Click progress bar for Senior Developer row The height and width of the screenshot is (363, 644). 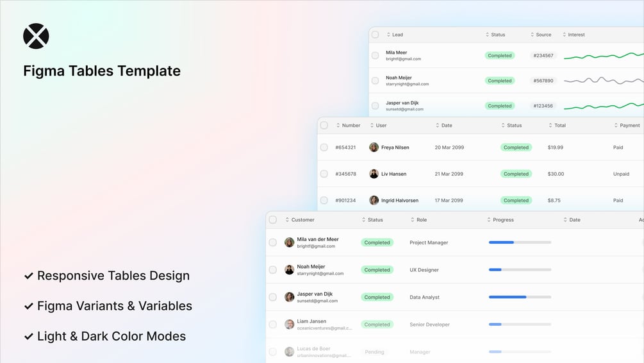[x=520, y=325]
